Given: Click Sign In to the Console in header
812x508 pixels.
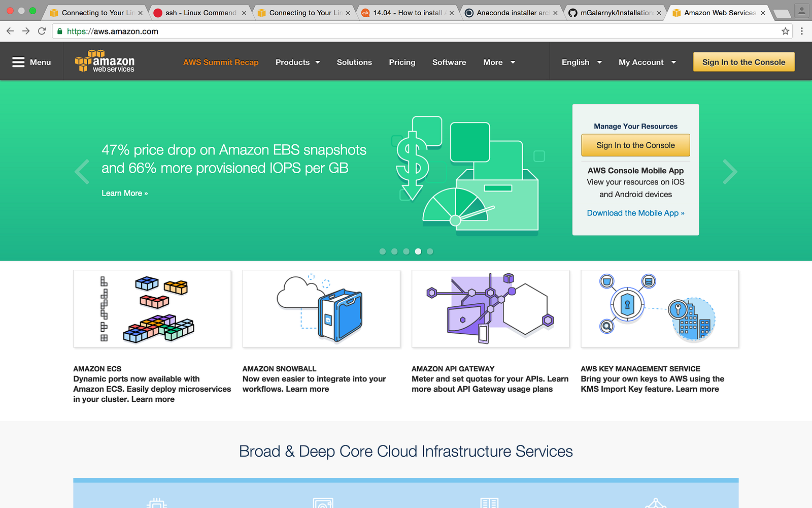Looking at the screenshot, I should coord(743,62).
